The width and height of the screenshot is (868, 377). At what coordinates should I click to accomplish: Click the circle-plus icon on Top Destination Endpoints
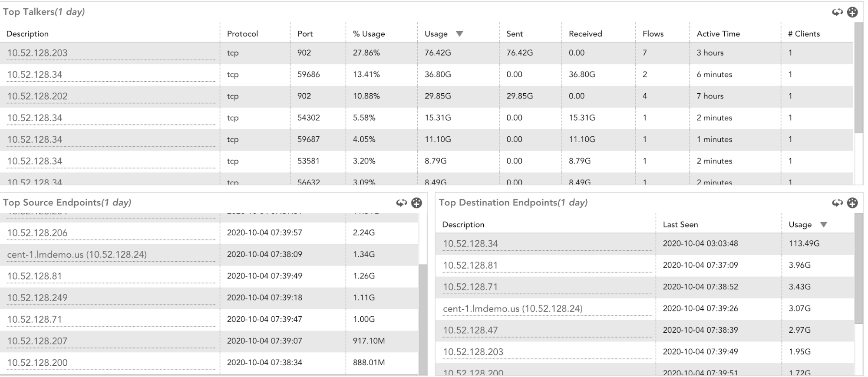pyautogui.click(x=853, y=202)
